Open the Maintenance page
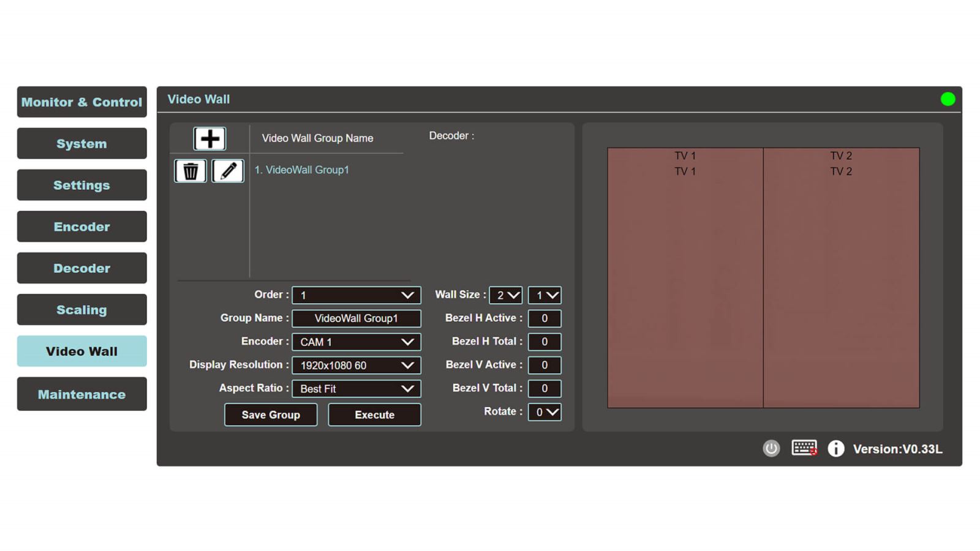Image resolution: width=980 pixels, height=551 pixels. click(x=82, y=394)
